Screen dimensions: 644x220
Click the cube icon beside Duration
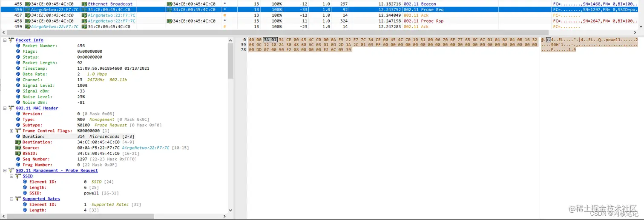18,137
